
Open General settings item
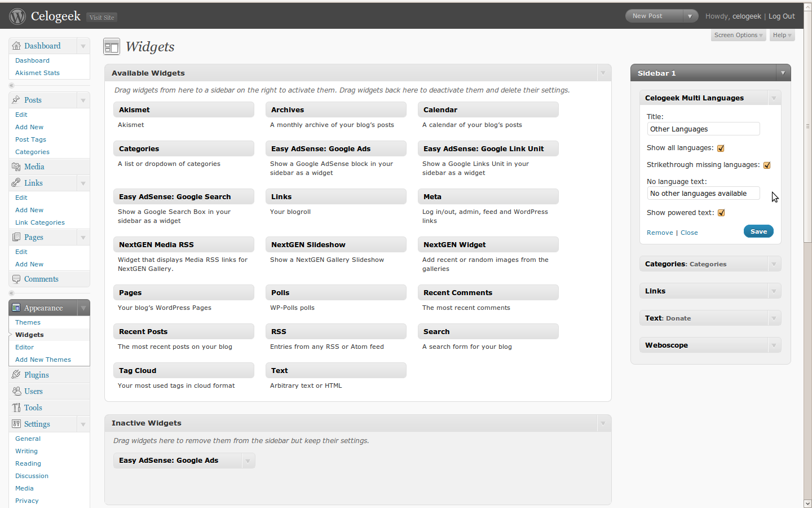[x=28, y=439]
